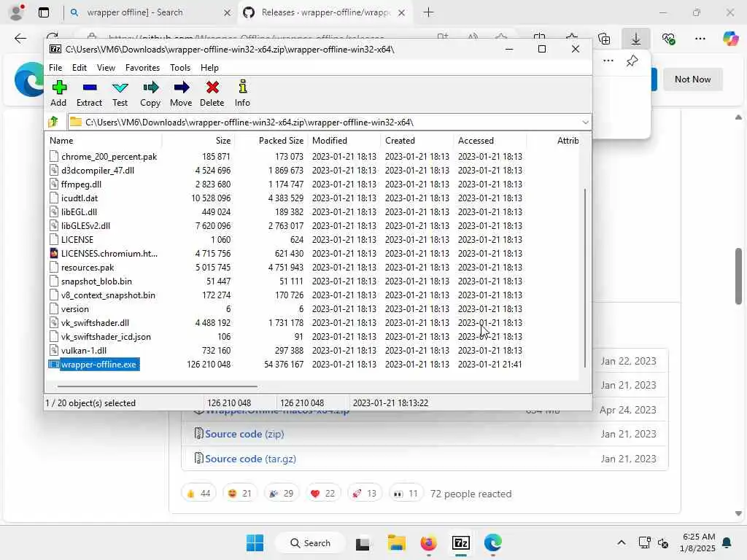This screenshot has width=747, height=560.
Task: Click the heart reaction 22
Action: pos(322,494)
